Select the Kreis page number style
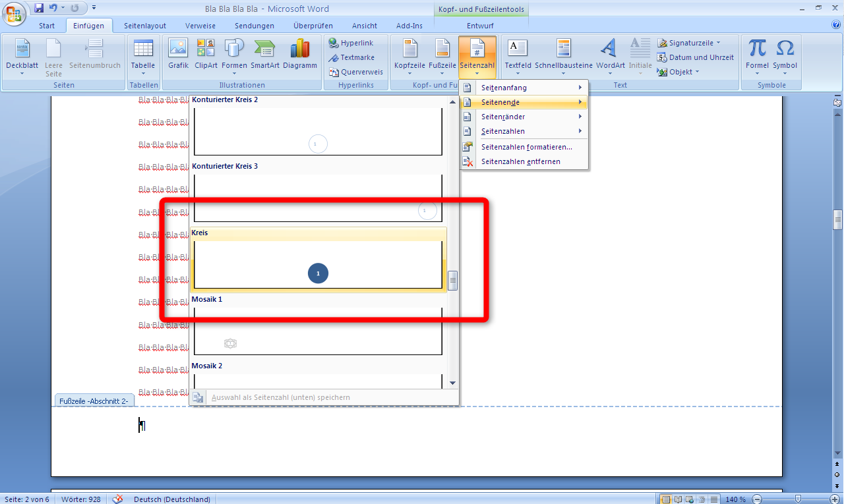 [318, 265]
